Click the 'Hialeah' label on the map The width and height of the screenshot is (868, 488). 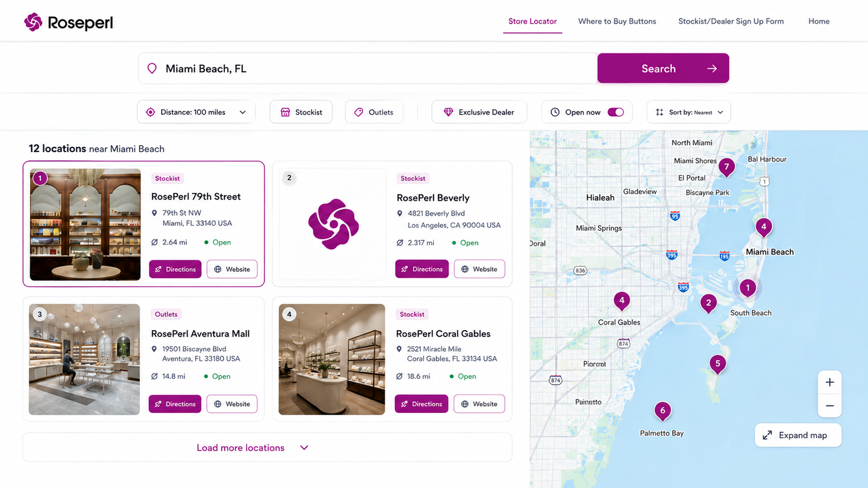[x=600, y=198]
